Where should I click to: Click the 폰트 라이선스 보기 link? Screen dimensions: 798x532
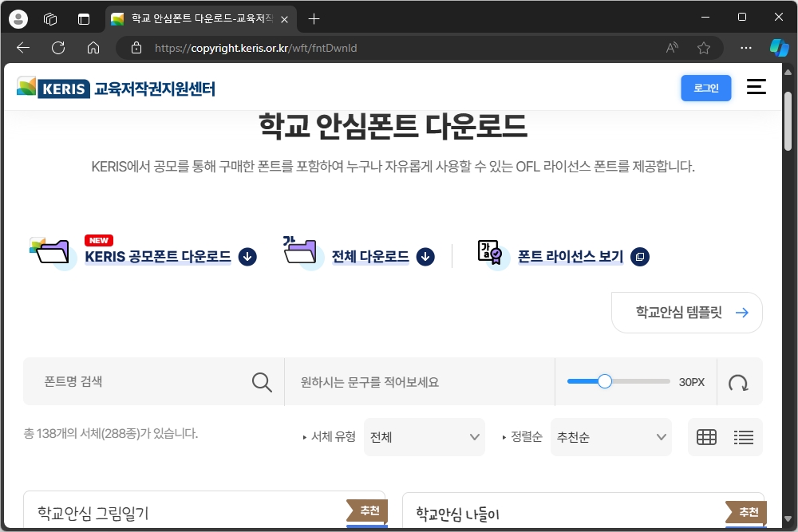pyautogui.click(x=571, y=256)
